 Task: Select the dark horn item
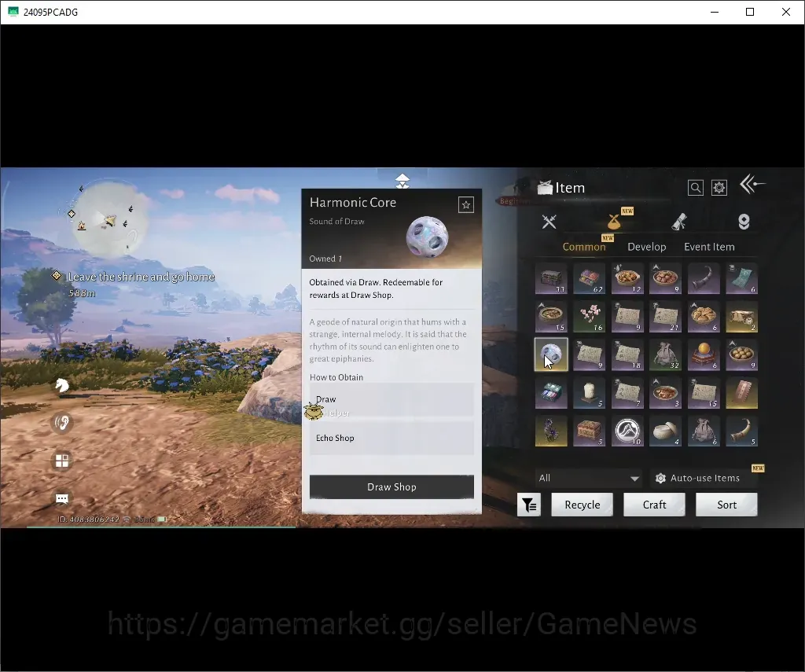tap(704, 279)
